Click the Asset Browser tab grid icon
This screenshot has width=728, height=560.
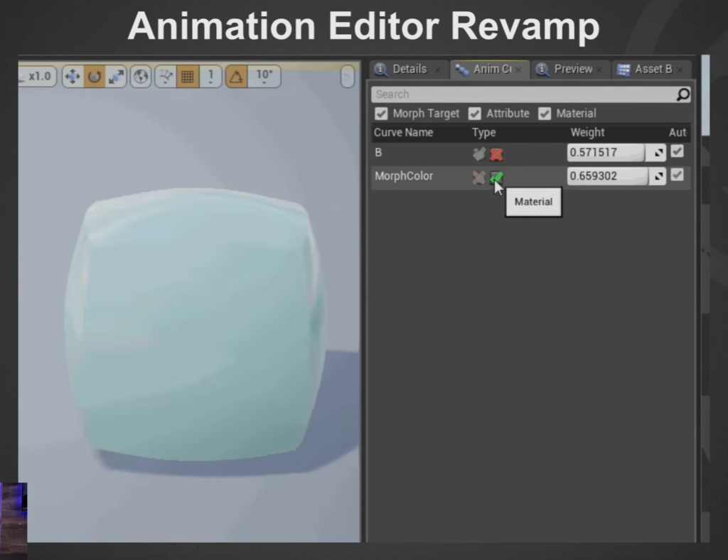(x=623, y=70)
